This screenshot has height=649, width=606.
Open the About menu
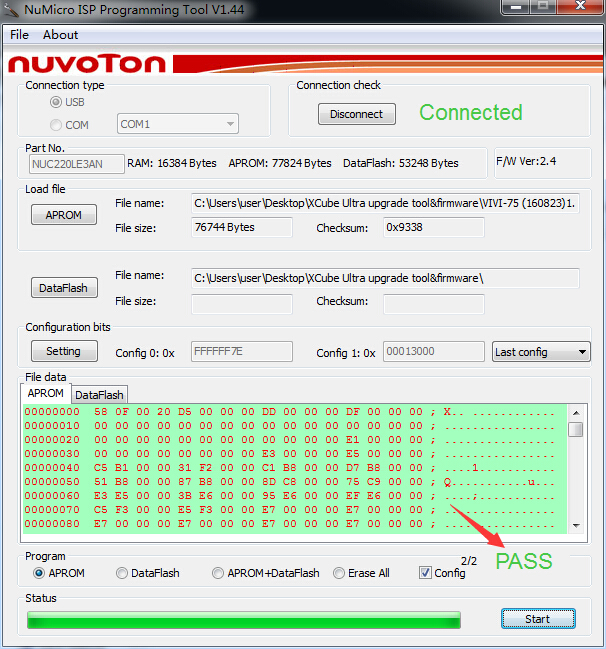coord(60,35)
